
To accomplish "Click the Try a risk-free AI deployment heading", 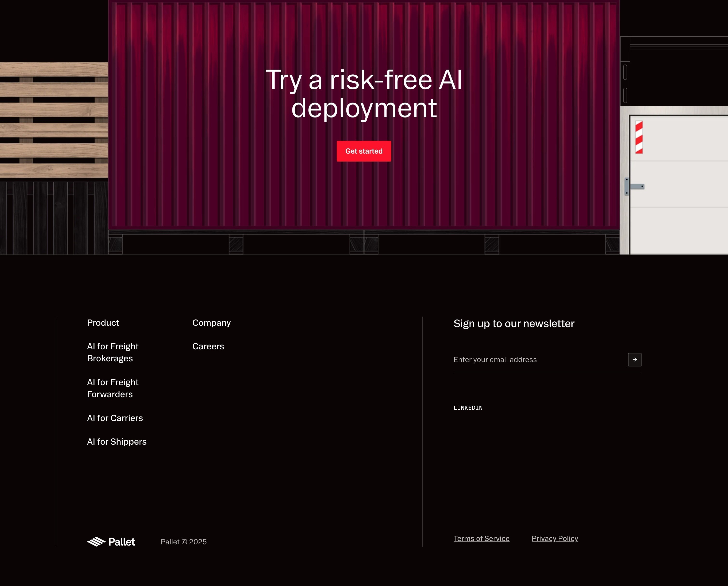I will (364, 93).
